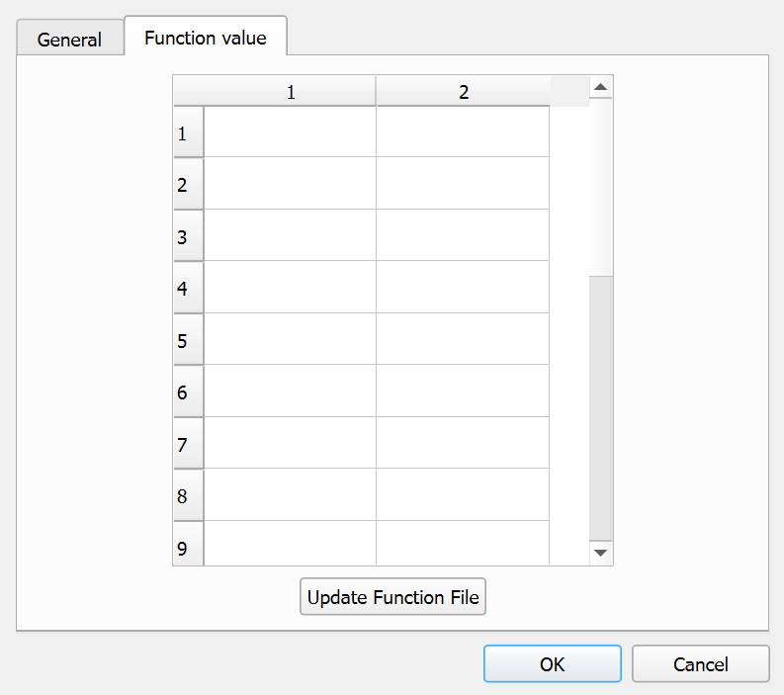Click cell in row 2, column 2
This screenshot has height=695, width=784.
463,184
